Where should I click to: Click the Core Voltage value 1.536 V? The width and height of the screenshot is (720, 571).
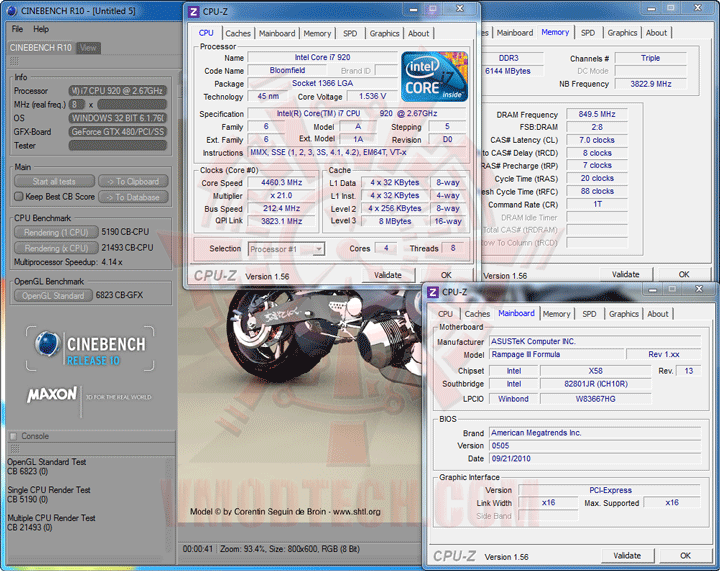[x=372, y=96]
